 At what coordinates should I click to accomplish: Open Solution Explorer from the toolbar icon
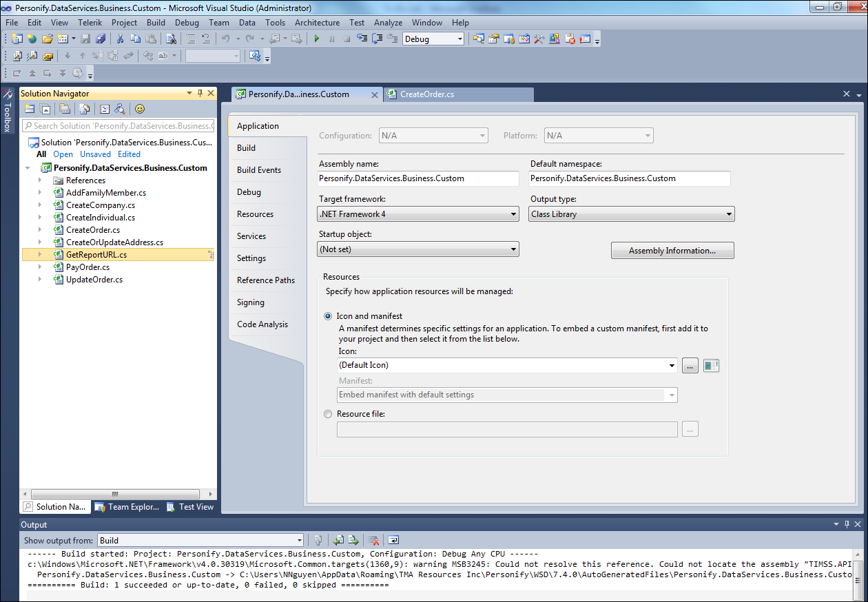pyautogui.click(x=479, y=39)
